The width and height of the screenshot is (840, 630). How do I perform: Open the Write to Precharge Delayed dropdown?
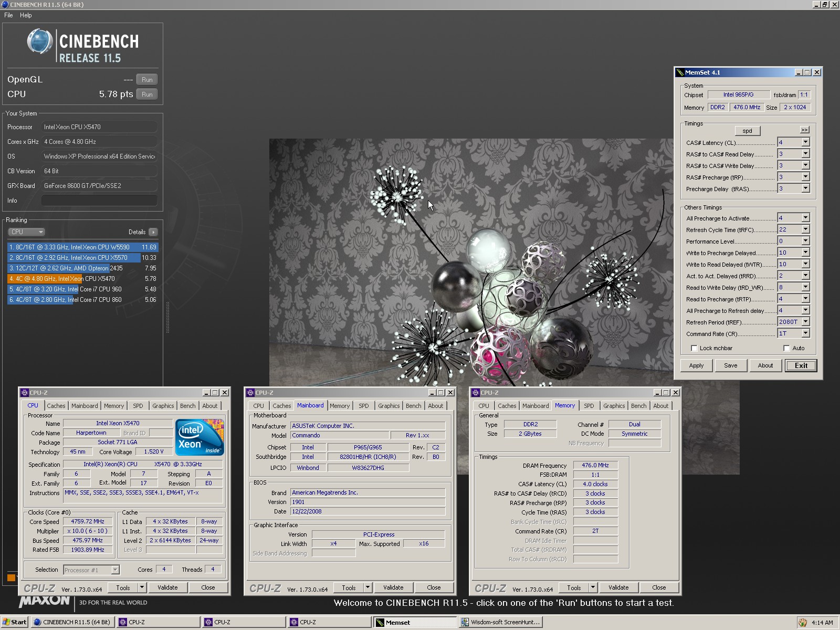tap(805, 253)
